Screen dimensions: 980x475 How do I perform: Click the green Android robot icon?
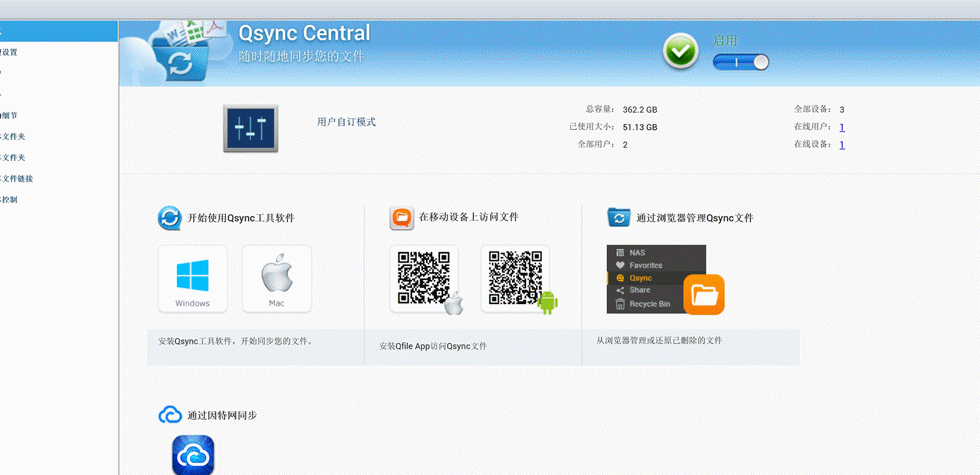548,302
